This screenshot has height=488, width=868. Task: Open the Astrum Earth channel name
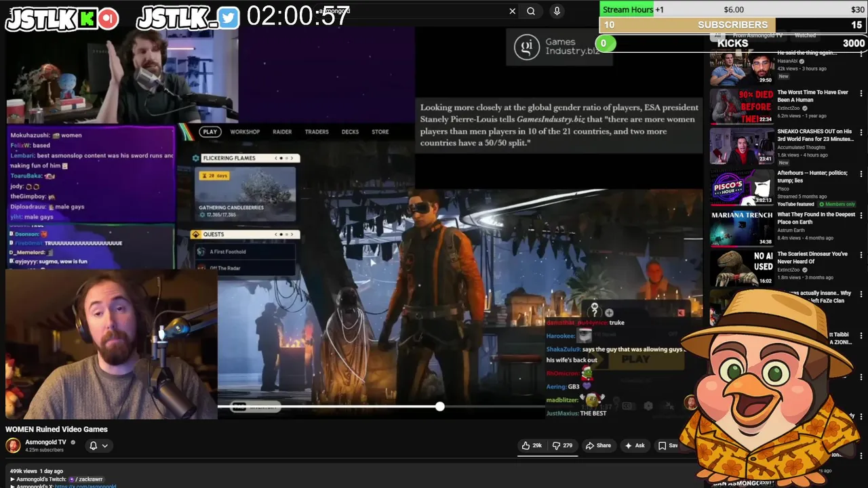click(x=792, y=230)
